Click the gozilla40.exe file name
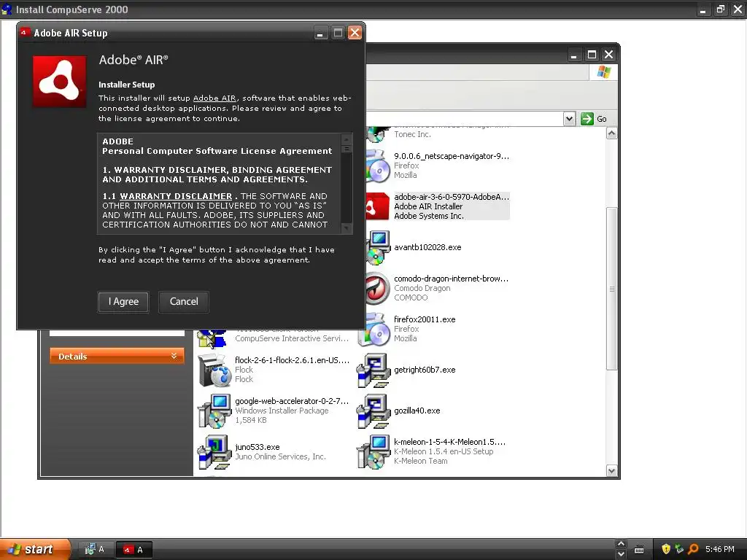Image resolution: width=747 pixels, height=560 pixels. tap(417, 411)
